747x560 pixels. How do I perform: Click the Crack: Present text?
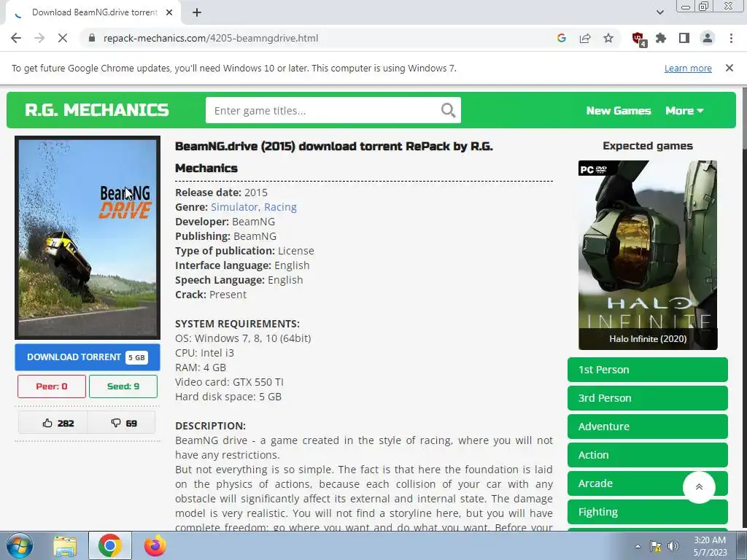[211, 295]
